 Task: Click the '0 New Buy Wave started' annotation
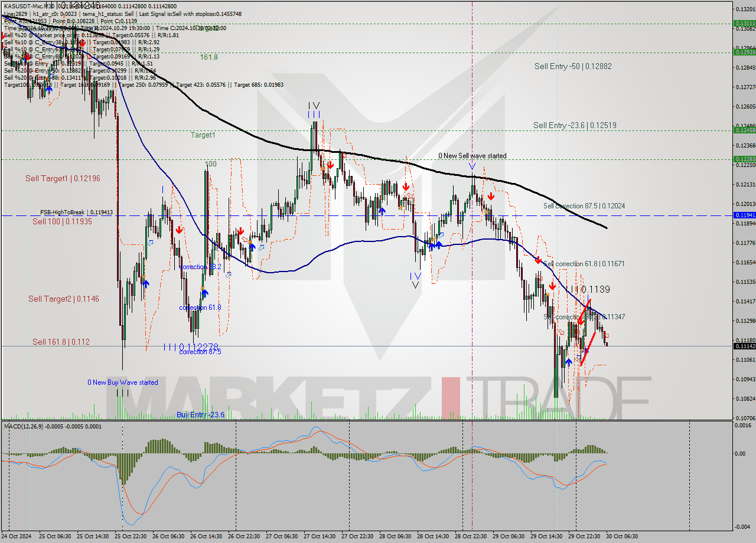pyautogui.click(x=123, y=382)
